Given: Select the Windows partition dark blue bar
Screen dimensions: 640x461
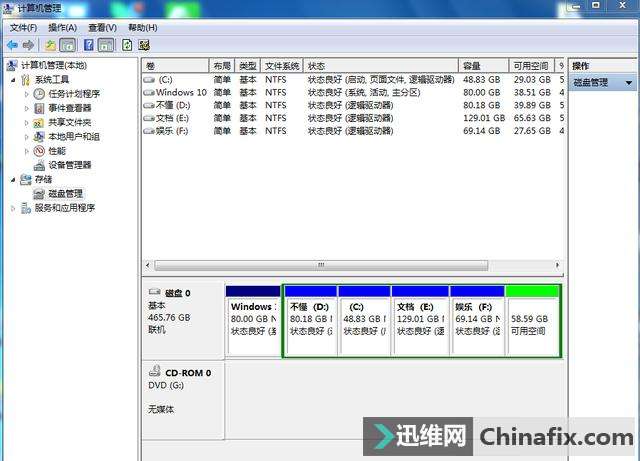Looking at the screenshot, I should [x=253, y=291].
